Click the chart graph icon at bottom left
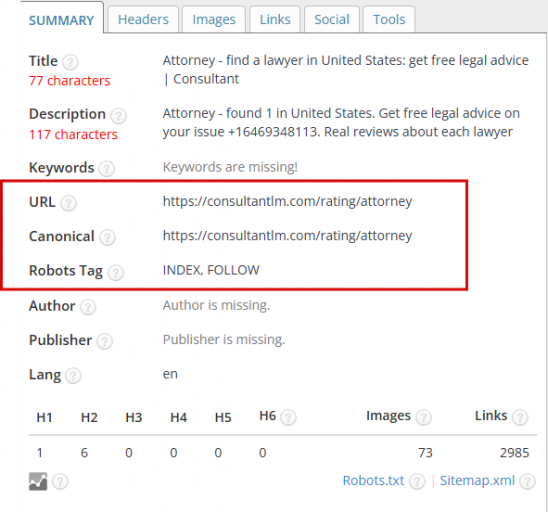Image resolution: width=548 pixels, height=512 pixels. (x=38, y=482)
